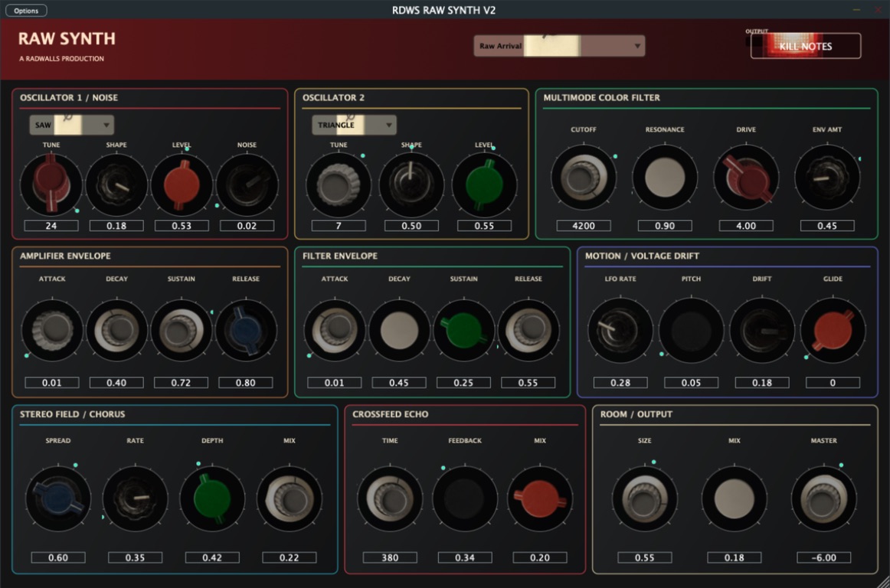This screenshot has height=588, width=890.
Task: Click glide value field 0
Action: [833, 383]
